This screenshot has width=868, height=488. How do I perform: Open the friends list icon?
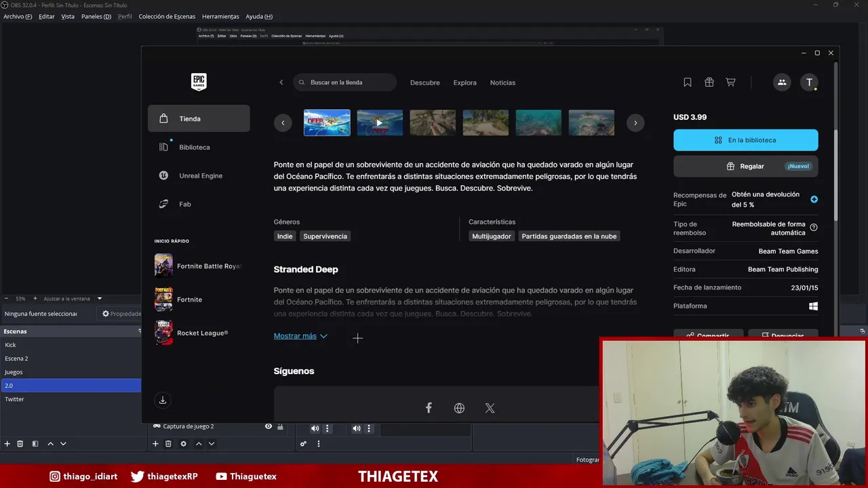pyautogui.click(x=782, y=82)
